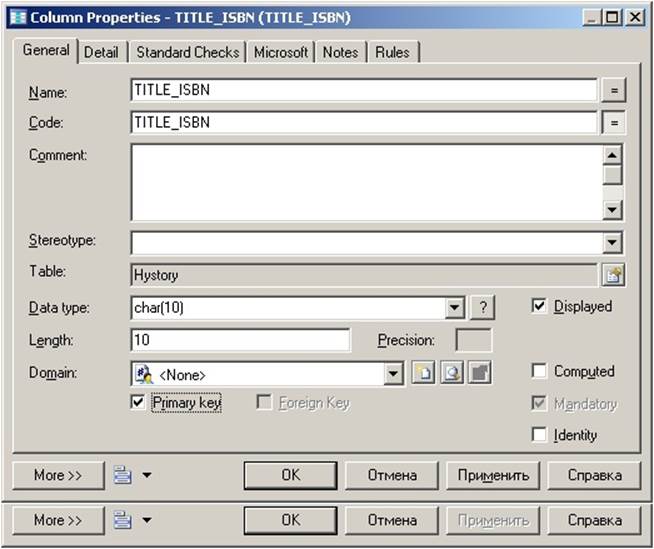Open the arrow menu beside lower More button
Viewport: 654px width, 549px height.
(147, 520)
